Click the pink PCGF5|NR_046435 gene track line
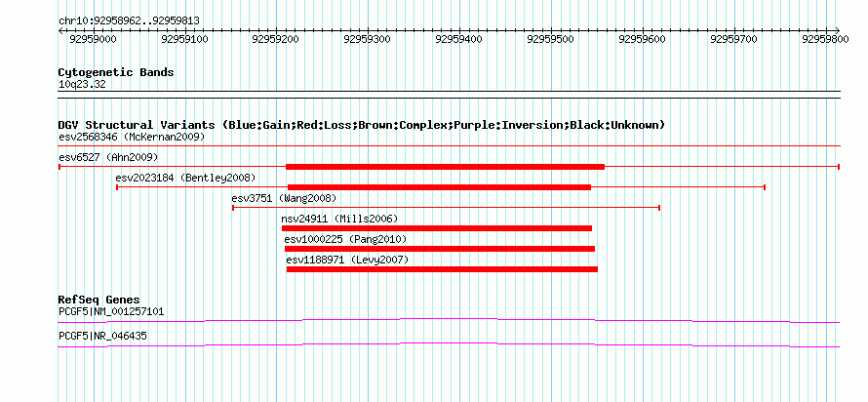Image resolution: width=868 pixels, height=402 pixels. [x=449, y=344]
